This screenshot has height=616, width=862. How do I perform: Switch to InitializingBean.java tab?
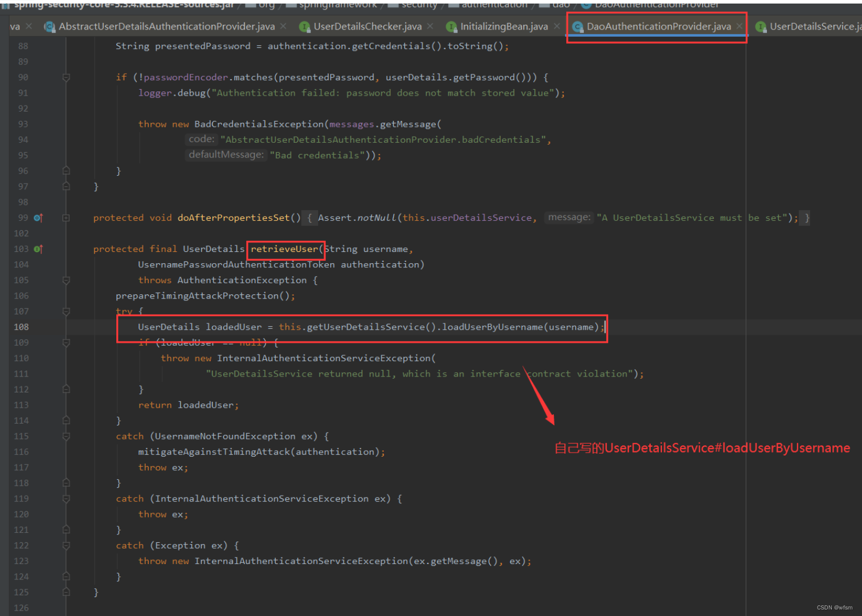[504, 27]
